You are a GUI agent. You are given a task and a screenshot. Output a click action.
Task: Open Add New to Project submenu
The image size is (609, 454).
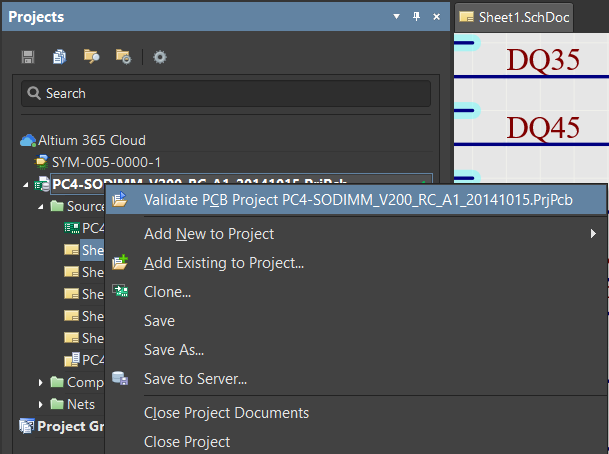356,234
